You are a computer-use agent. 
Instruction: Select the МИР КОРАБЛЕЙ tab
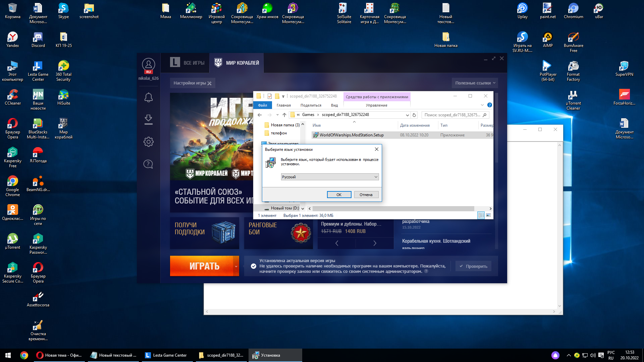point(236,63)
